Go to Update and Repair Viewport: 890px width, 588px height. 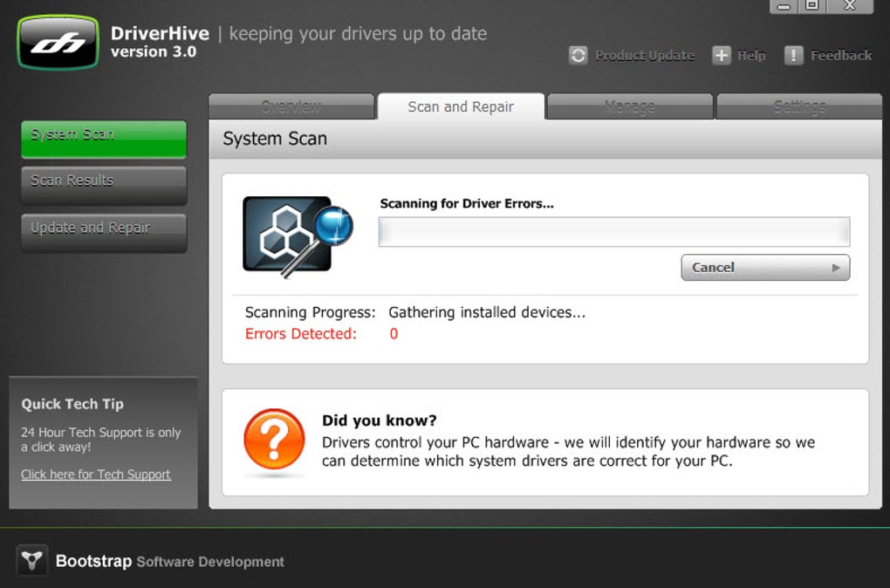[x=104, y=232]
